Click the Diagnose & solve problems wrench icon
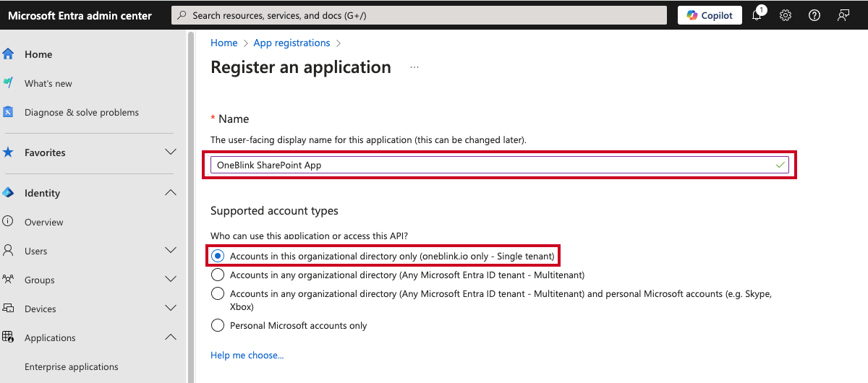Image resolution: width=868 pixels, height=383 pixels. (8, 112)
